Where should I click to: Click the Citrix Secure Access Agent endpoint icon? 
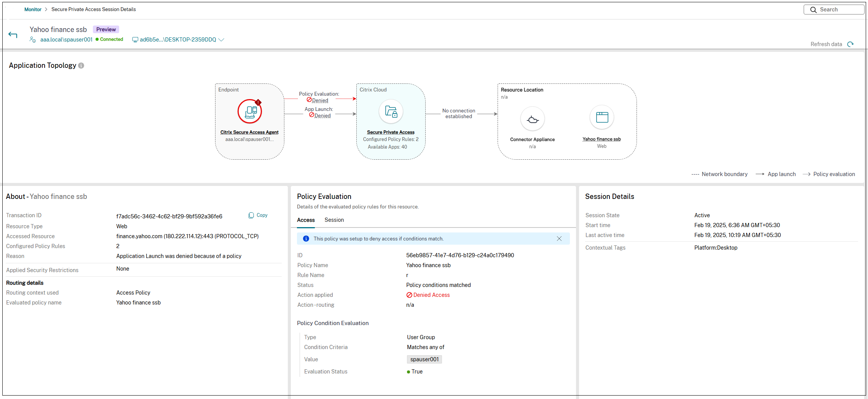point(250,111)
